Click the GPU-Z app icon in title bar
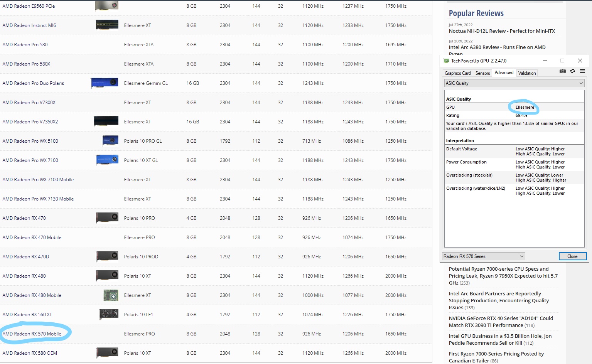 (447, 61)
